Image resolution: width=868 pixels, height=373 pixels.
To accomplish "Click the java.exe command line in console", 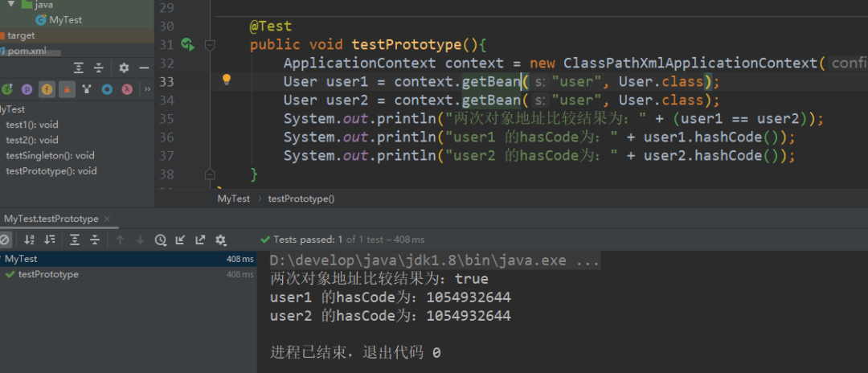I will [435, 260].
